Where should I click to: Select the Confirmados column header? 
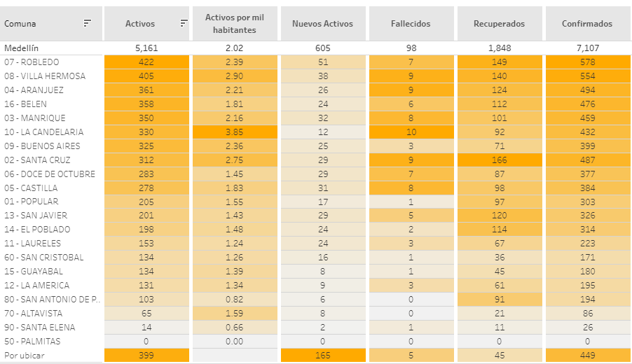587,24
